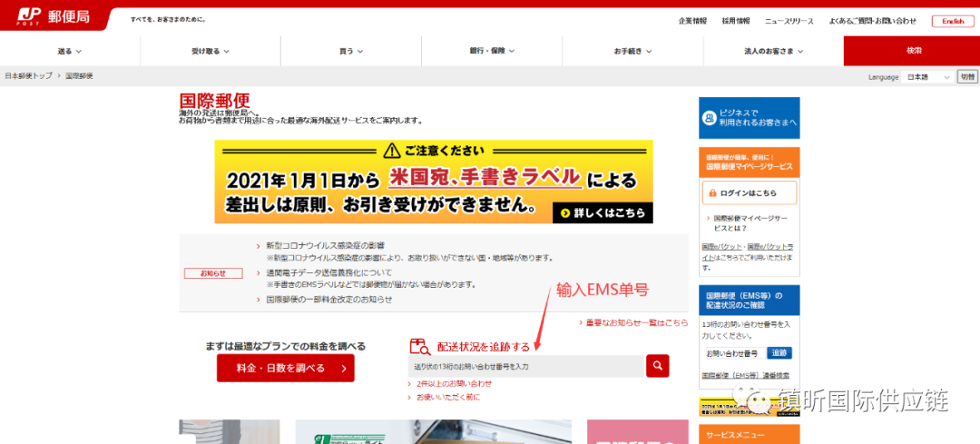Click 日本郵便トップ breadcrumb link
The image size is (980, 444).
(29, 75)
